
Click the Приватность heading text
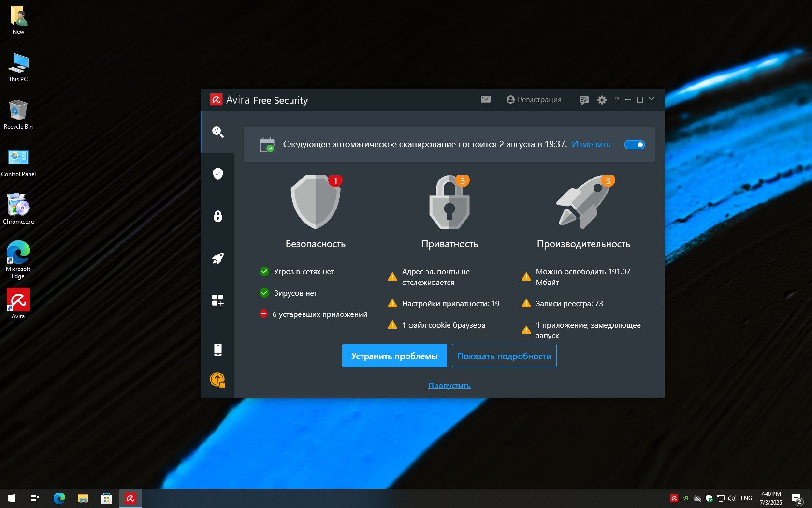(449, 244)
